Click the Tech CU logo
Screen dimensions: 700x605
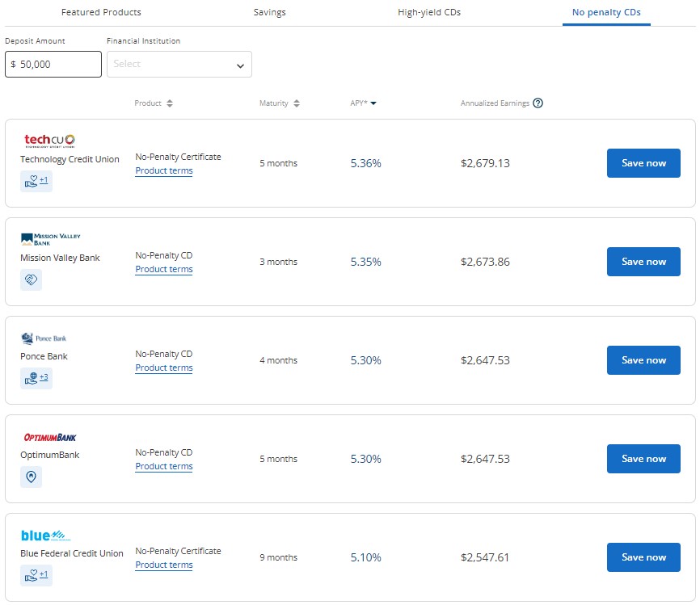tap(49, 141)
